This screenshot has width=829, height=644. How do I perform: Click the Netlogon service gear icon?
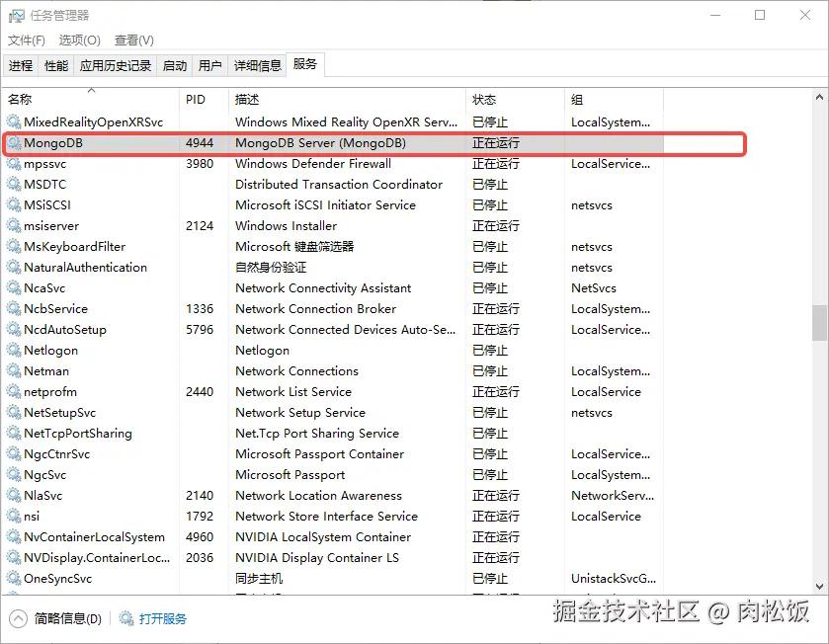click(x=14, y=351)
